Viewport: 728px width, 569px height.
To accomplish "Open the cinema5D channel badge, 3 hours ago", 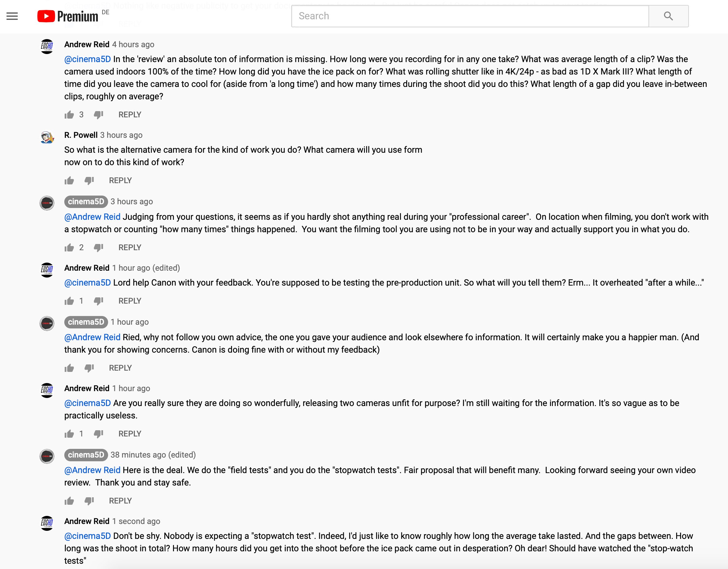I will pos(86,201).
